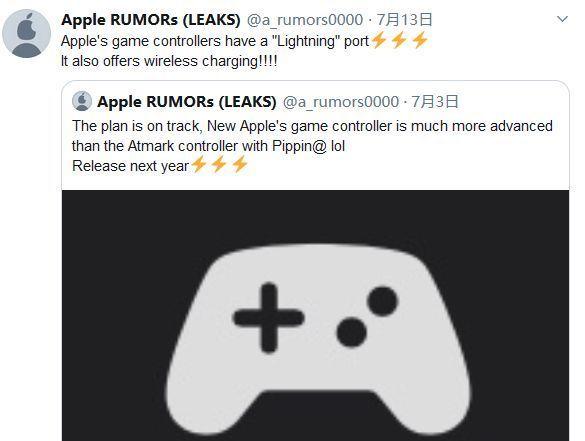Open quoted tweet text about Atmark controller
Viewport: 585px width, 441px height.
[312, 136]
